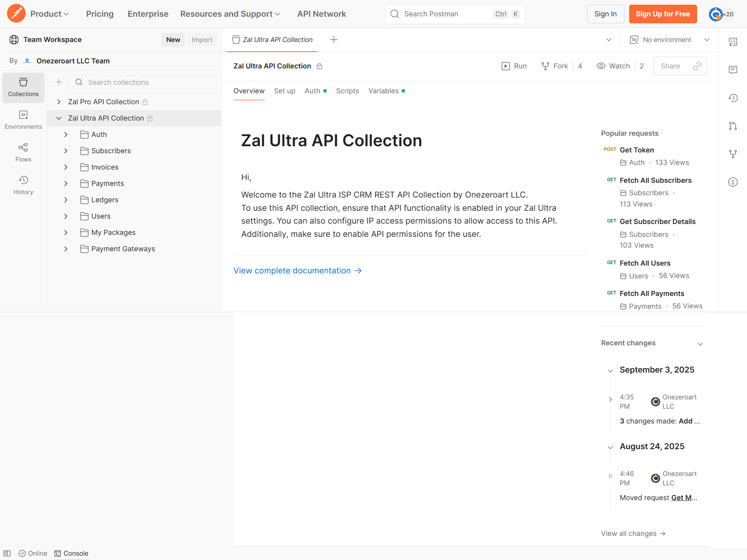This screenshot has height=560, width=747.
Task: Open Fetch All Subscribers request
Action: point(656,180)
